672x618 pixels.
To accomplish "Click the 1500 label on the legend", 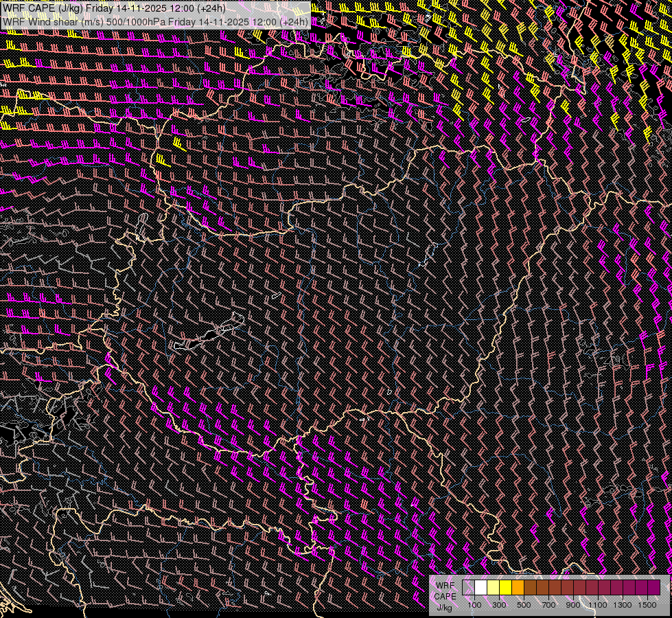I will click(x=647, y=605).
